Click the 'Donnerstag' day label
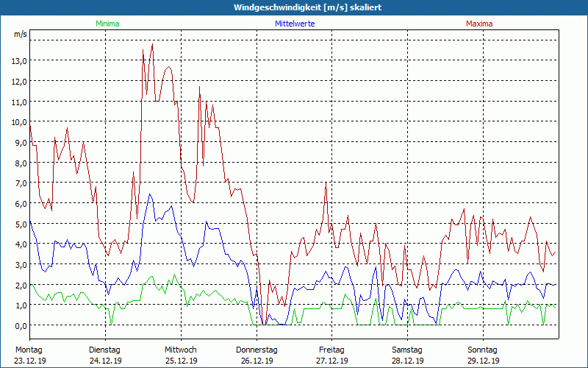 tap(257, 350)
